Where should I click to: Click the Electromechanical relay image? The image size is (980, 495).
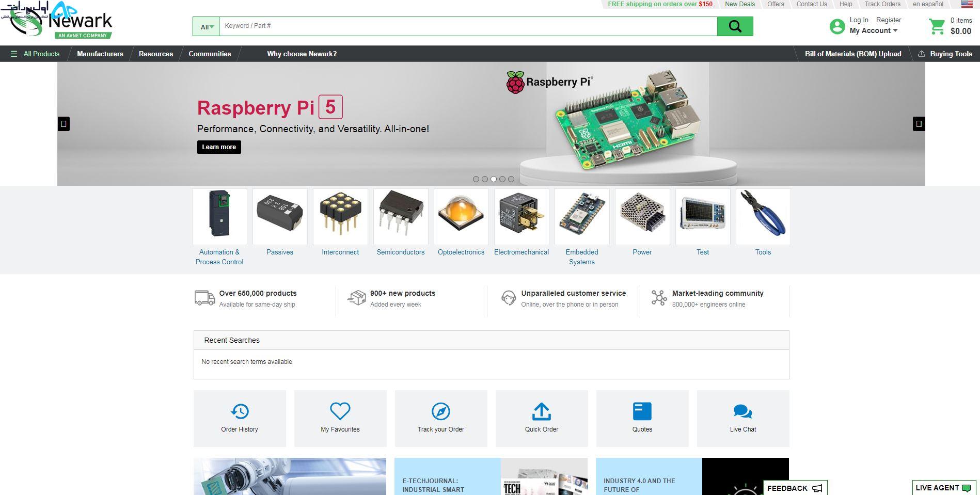point(521,217)
